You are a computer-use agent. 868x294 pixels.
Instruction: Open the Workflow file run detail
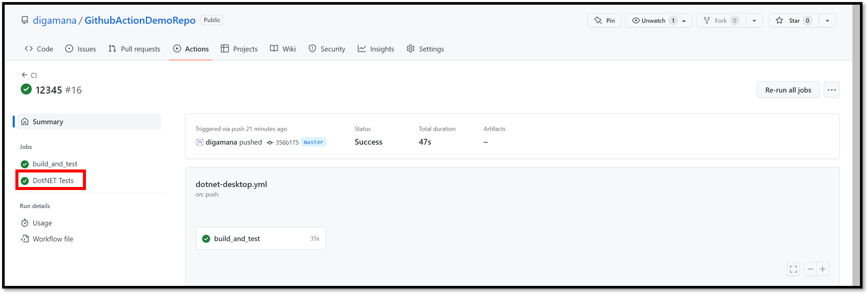(x=53, y=239)
